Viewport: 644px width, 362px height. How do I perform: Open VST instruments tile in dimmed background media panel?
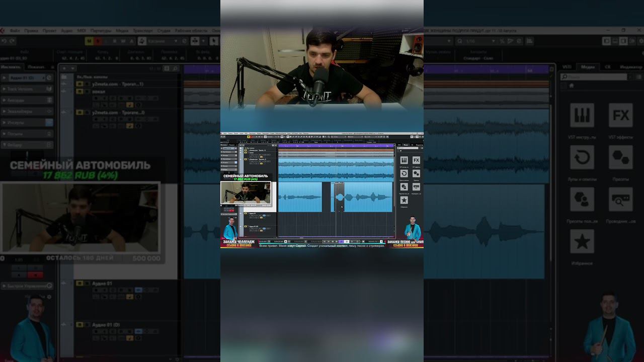point(582,116)
